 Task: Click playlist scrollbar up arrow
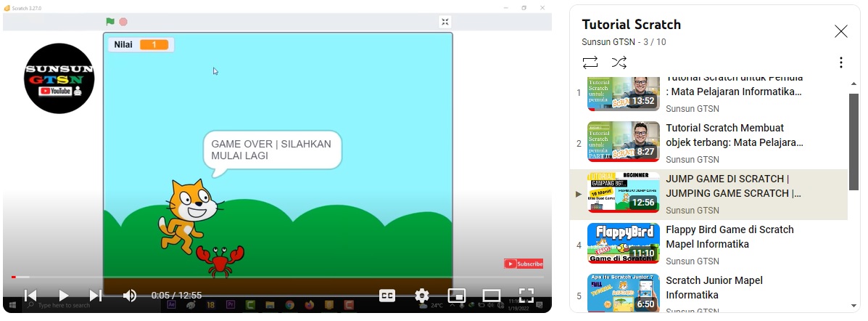(x=853, y=84)
